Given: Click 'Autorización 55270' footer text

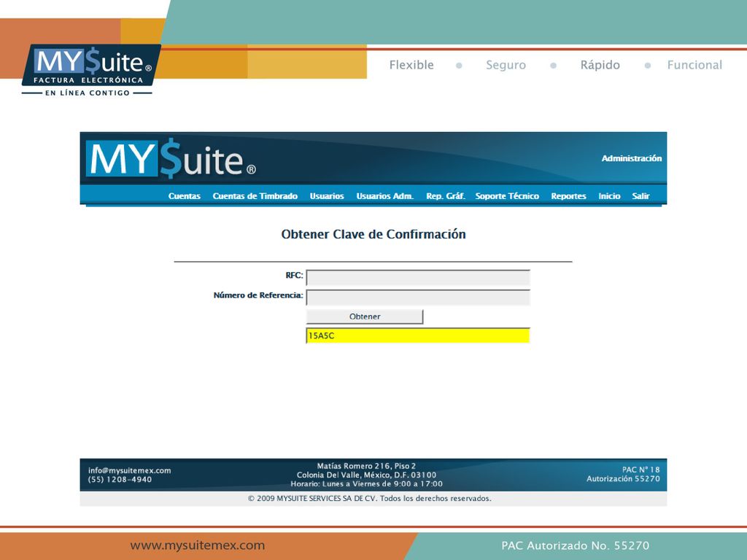Looking at the screenshot, I should [x=623, y=478].
